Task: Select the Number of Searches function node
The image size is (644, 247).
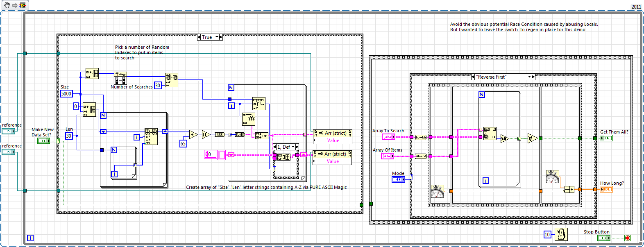Action: click(x=120, y=78)
